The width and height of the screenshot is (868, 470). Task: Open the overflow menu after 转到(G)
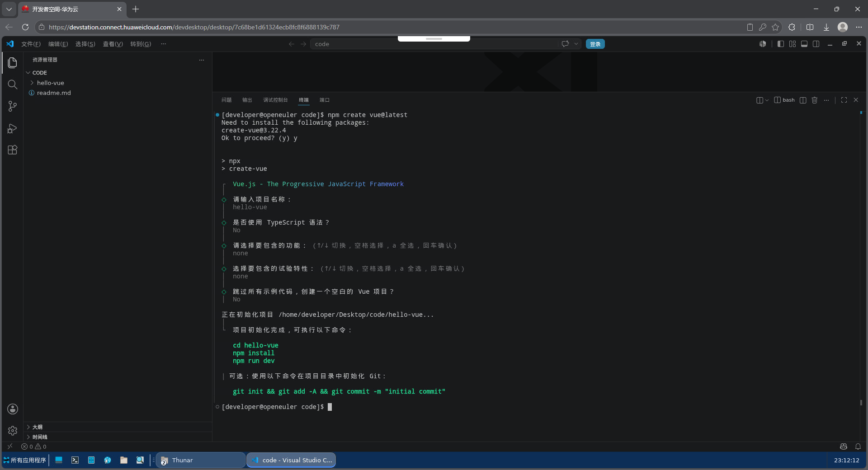164,44
